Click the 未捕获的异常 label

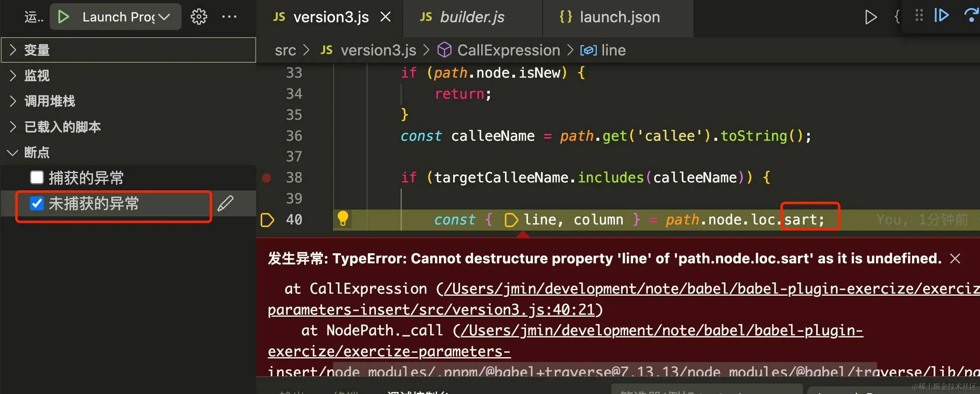click(x=94, y=203)
